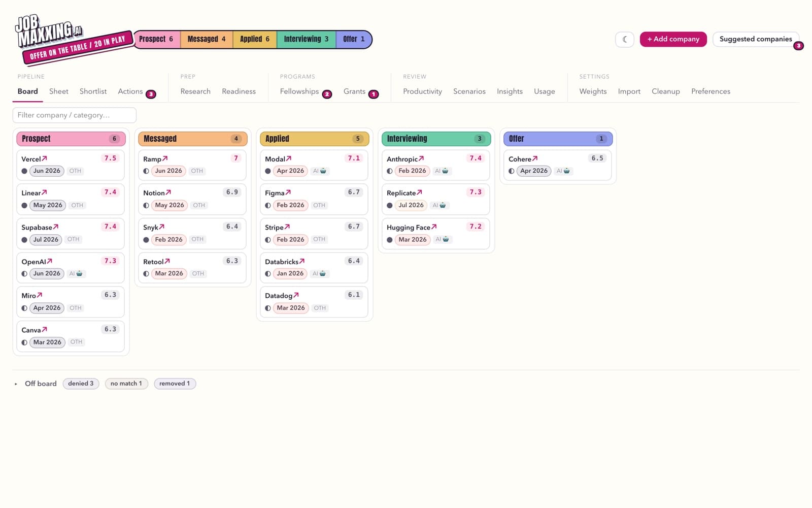The image size is (812, 508).
Task: Go to Cleanup settings
Action: [666, 91]
